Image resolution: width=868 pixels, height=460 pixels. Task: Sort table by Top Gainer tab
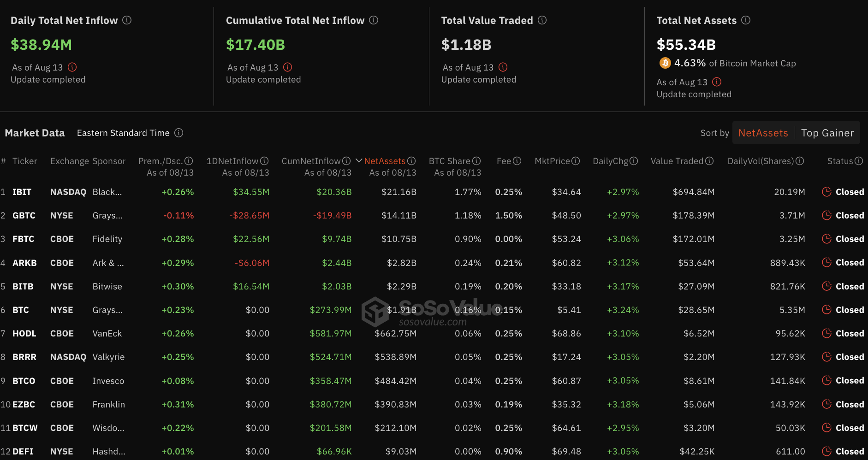[x=827, y=133]
